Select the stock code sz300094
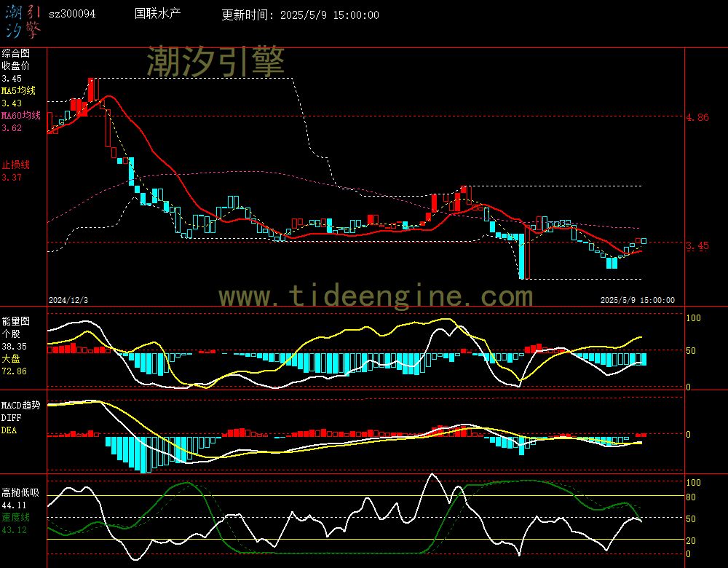Viewport: 728px width, 568px height. (x=72, y=15)
